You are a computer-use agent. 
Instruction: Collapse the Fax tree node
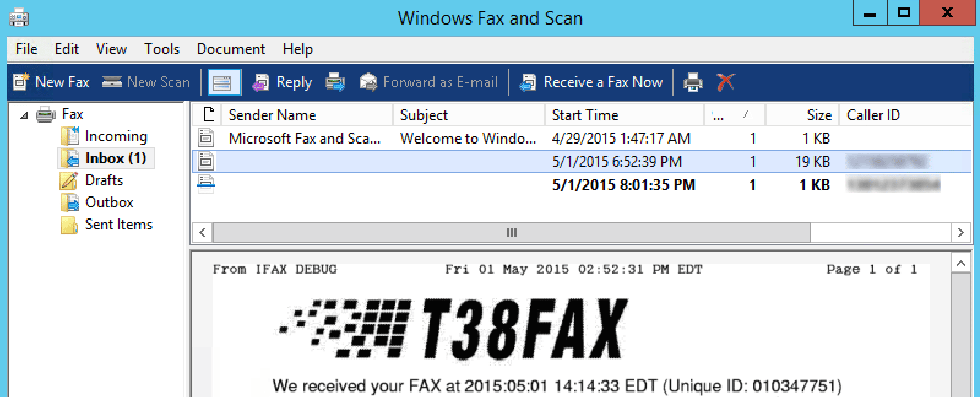[24, 115]
